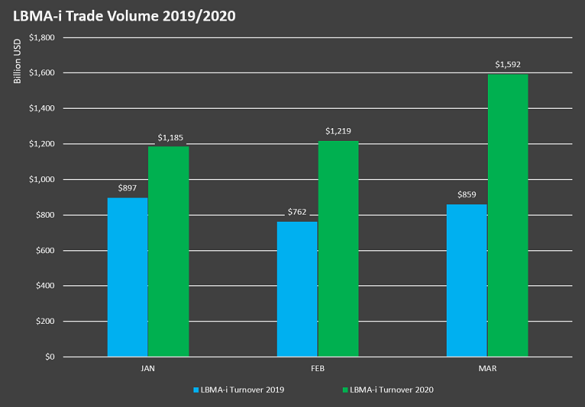Select the blue FEB 2019 bar
This screenshot has height=407, width=585.
297,289
